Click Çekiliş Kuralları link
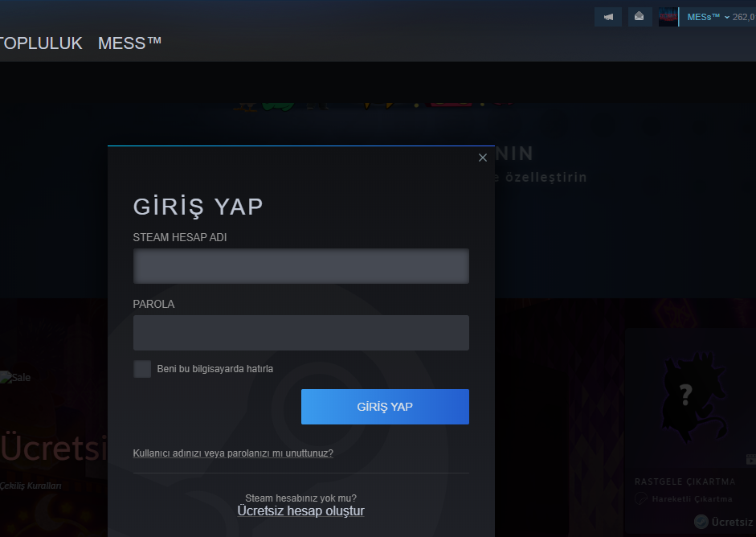756x537 pixels. pyautogui.click(x=31, y=486)
